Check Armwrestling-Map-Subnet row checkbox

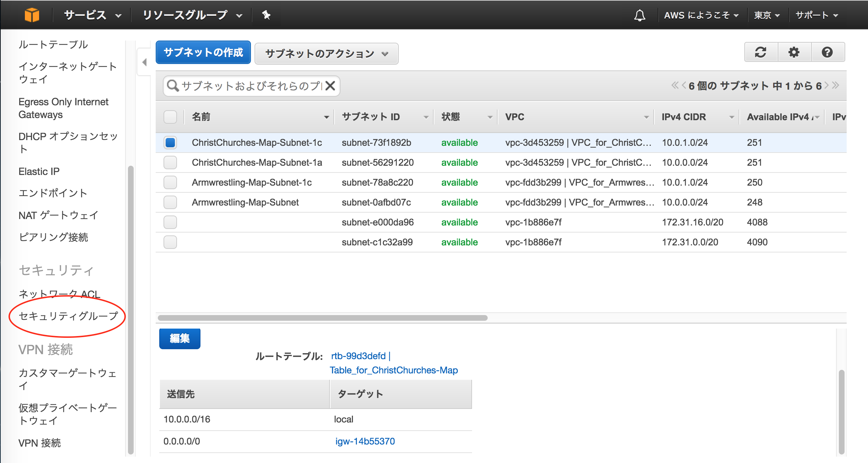click(170, 202)
